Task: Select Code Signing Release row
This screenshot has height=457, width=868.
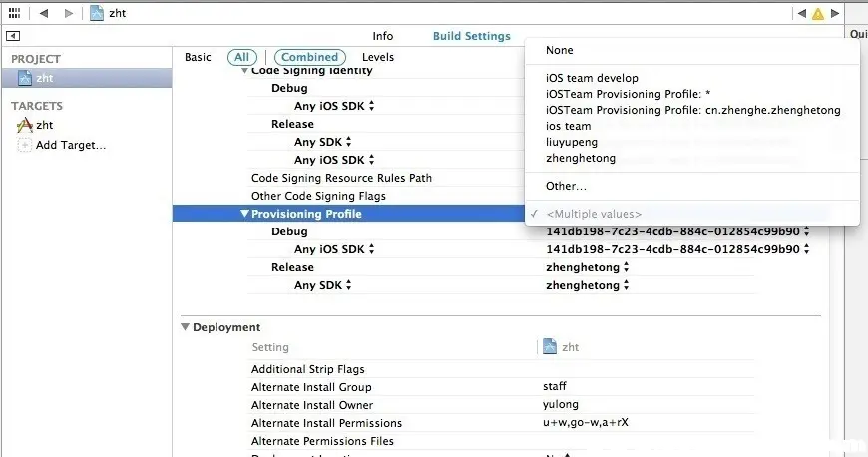Action: tap(292, 124)
